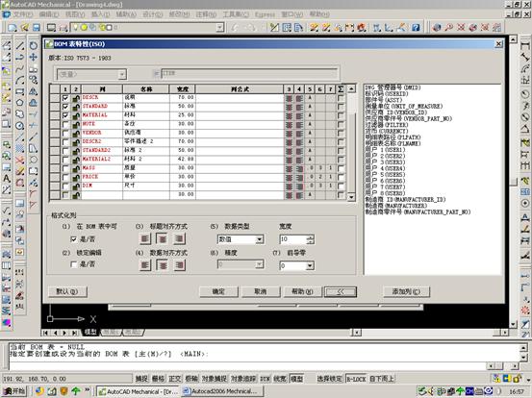Uncheck the STANDARD row visibility checkbox
Screen dimensions: 532x398
tap(65, 107)
